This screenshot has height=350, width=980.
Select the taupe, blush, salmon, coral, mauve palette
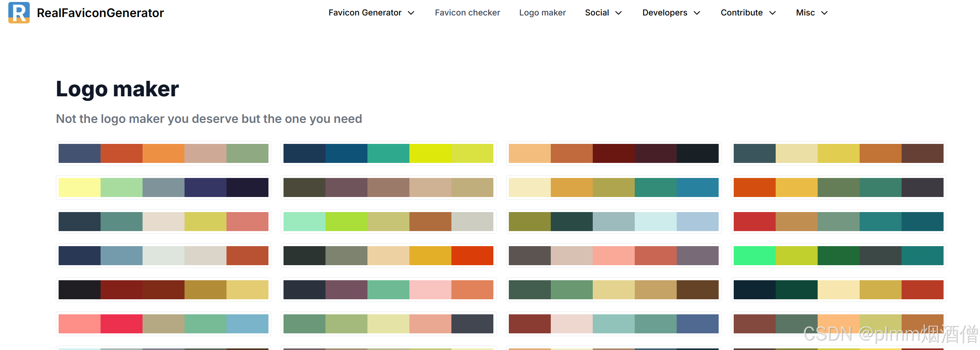[x=614, y=256]
